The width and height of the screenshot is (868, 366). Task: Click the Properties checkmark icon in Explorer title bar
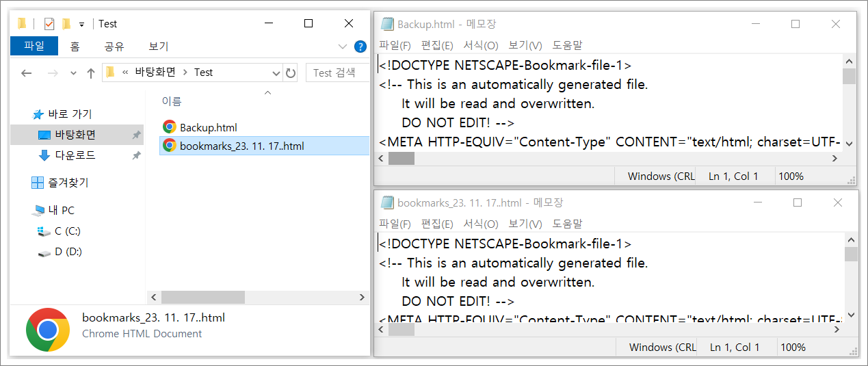[x=49, y=24]
